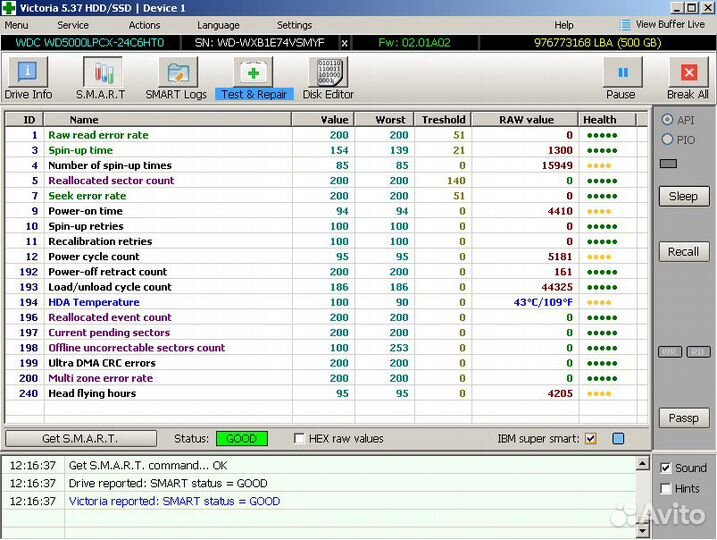The width and height of the screenshot is (717, 540).
Task: Disable the Sound checkbox
Action: (666, 468)
